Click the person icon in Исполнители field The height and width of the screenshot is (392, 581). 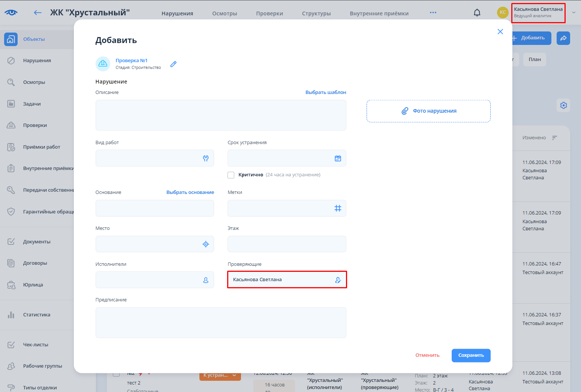206,280
